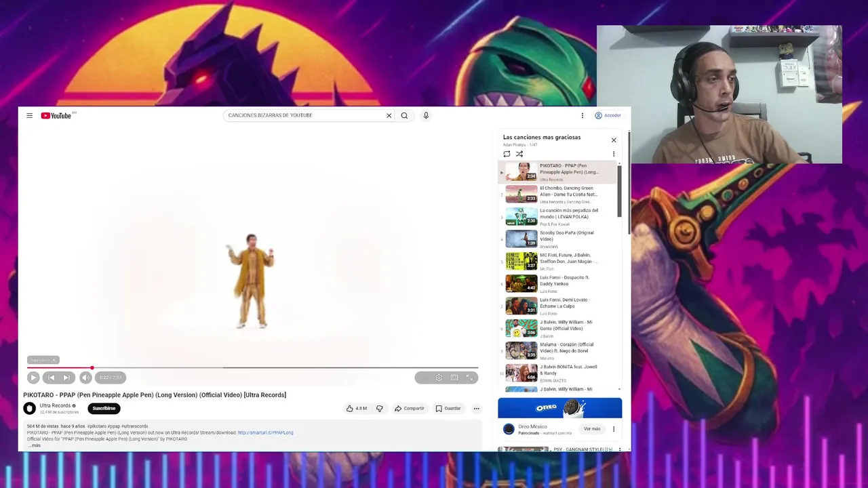Image resolution: width=868 pixels, height=488 pixels.
Task: Skip to next video
Action: (66, 378)
